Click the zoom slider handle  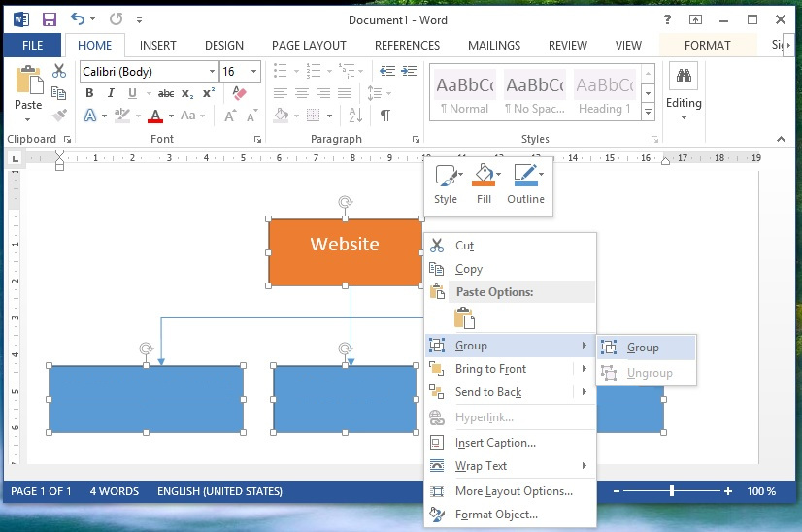click(x=672, y=491)
